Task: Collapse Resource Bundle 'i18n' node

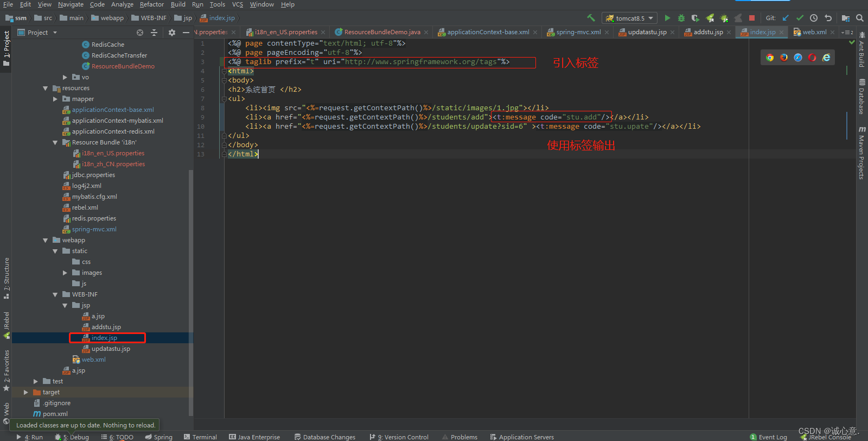Action: tap(55, 142)
